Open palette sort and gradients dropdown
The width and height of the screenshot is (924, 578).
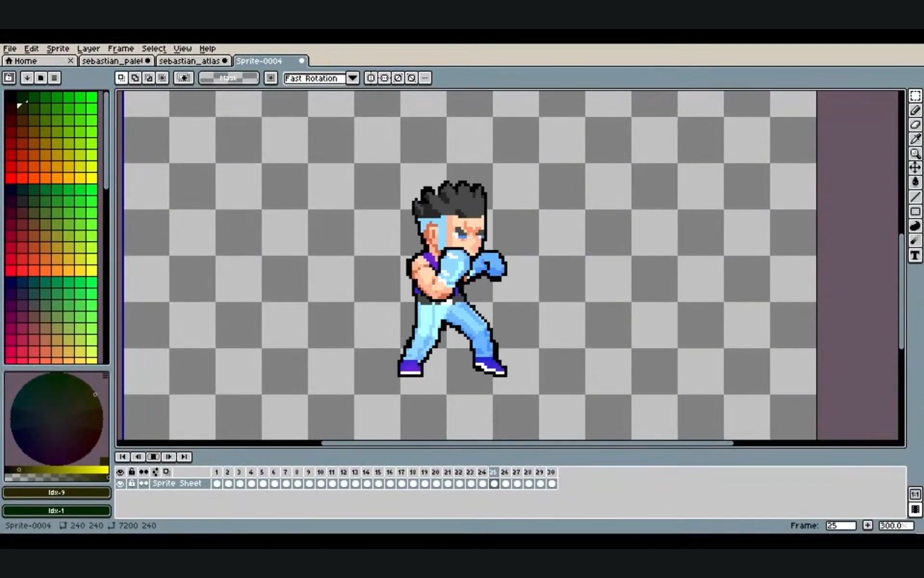(x=27, y=78)
